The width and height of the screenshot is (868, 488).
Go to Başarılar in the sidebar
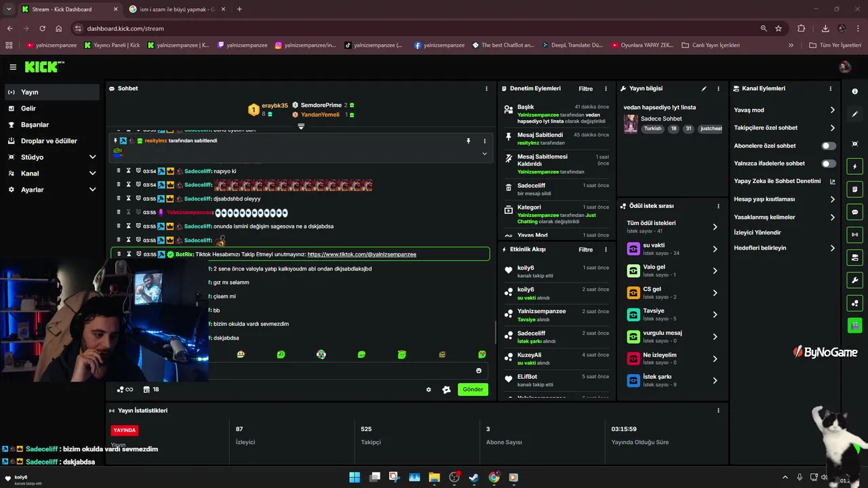tap(52, 125)
